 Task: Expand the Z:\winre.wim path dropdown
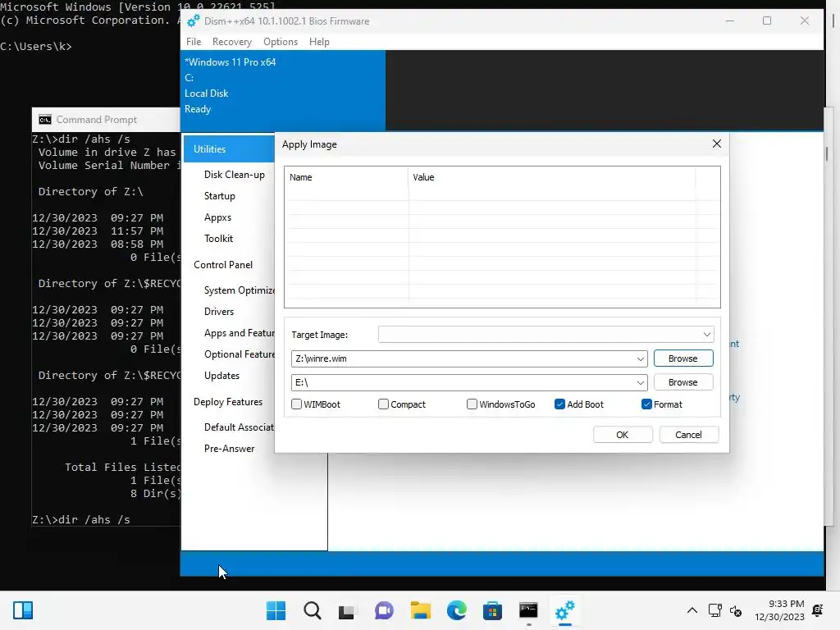coord(640,359)
